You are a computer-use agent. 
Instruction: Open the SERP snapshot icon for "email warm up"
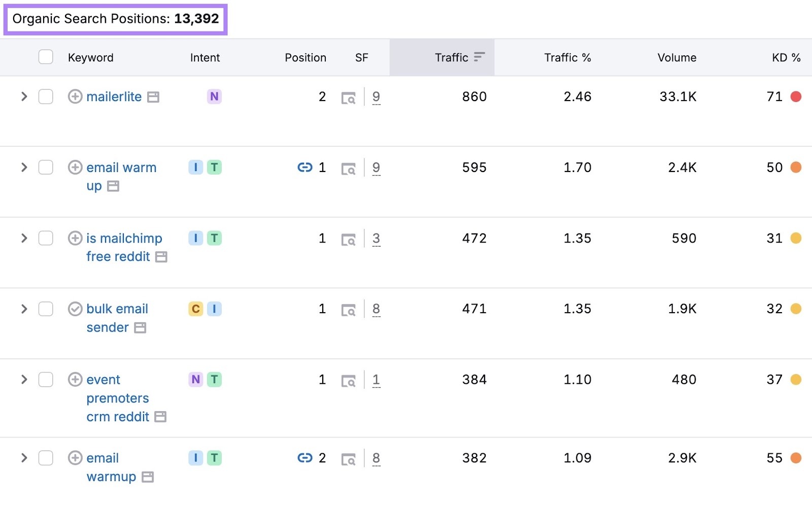coord(349,167)
